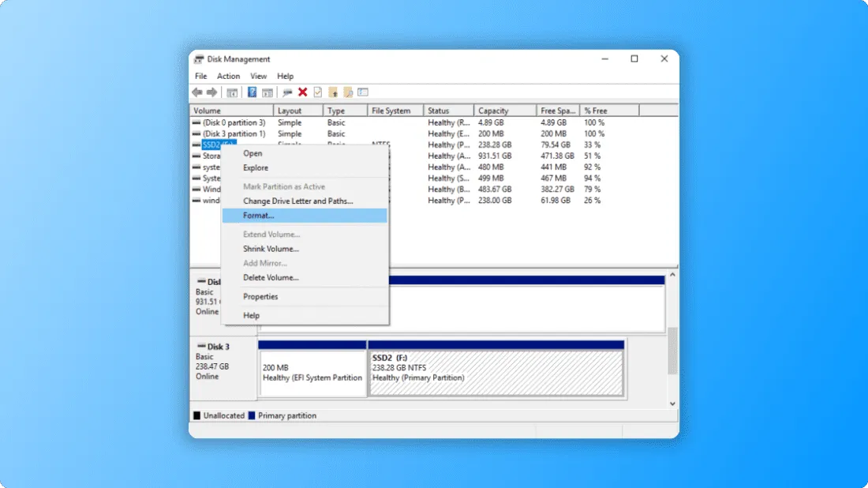868x488 pixels.
Task: Click the drive icon beside Disk 0 partition 3
Action: tap(196, 122)
